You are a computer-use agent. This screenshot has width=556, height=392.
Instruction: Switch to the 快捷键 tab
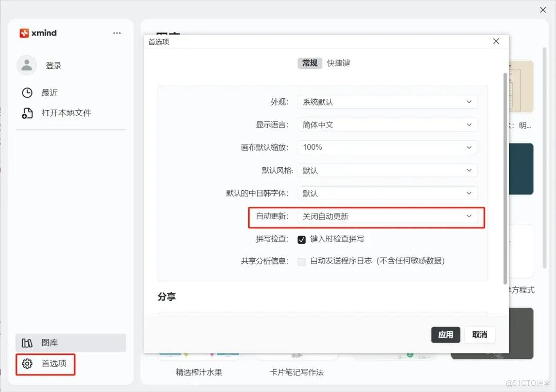point(339,63)
